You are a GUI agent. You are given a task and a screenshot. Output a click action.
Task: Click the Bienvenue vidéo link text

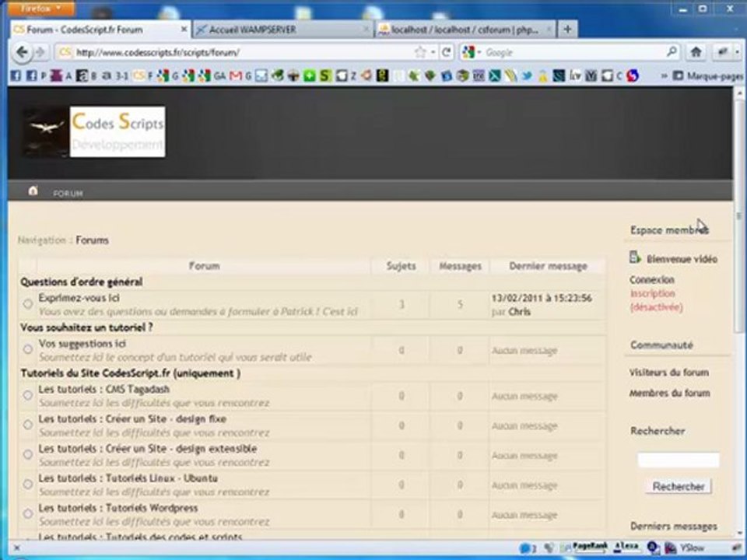pyautogui.click(x=682, y=259)
